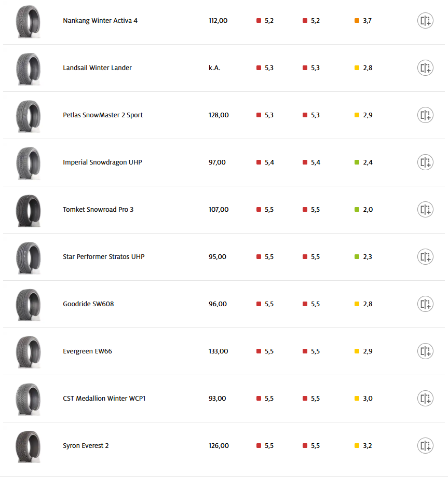Image resolution: width=448 pixels, height=478 pixels.
Task: Open Petlas SnowMaster 2 Sport details
Action: 103,115
